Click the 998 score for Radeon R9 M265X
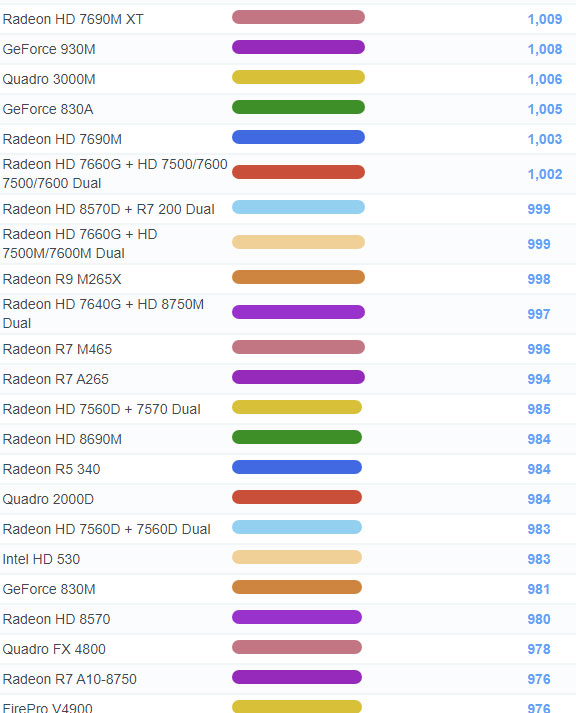The height and width of the screenshot is (713, 576). pos(539,279)
